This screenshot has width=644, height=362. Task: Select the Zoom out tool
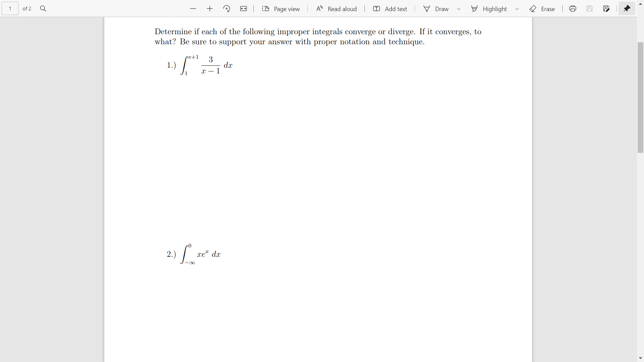pos(193,8)
